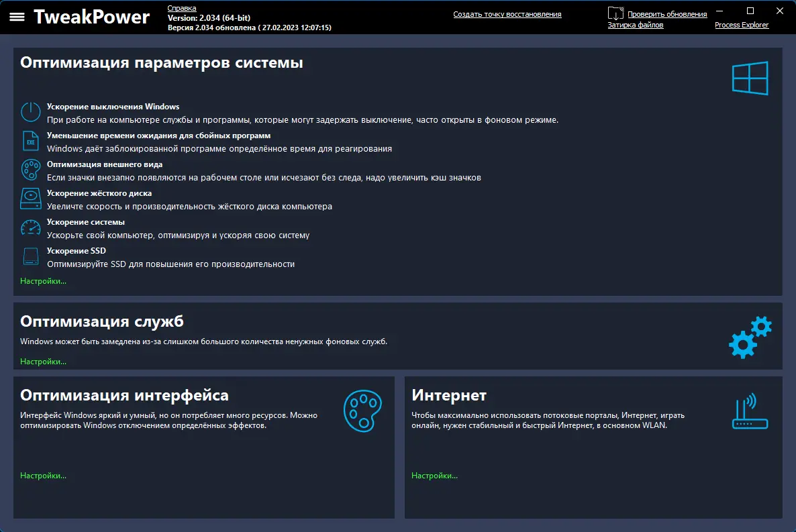Open Настройки under Оптимизация интерфейса
The image size is (796, 532).
pos(43,476)
